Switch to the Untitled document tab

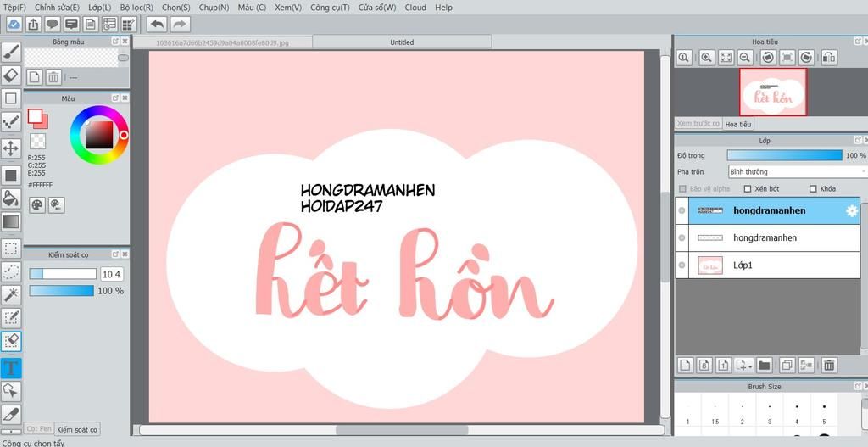[x=402, y=42]
